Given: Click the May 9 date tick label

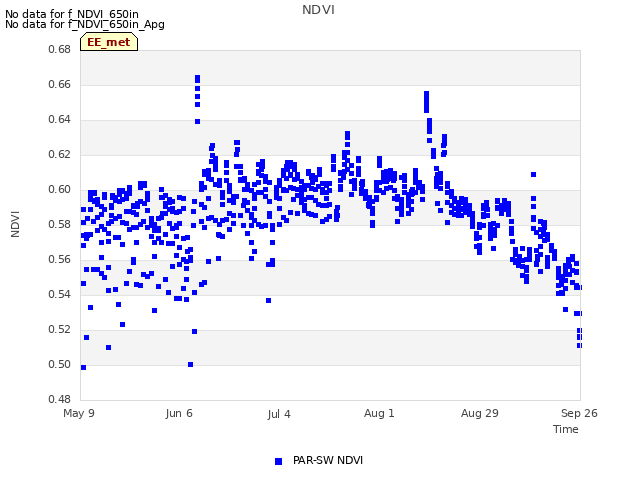Looking at the screenshot, I should [79, 413].
